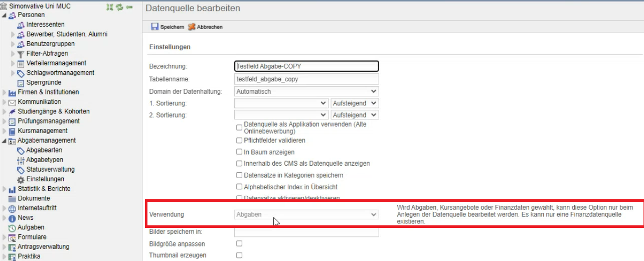The image size is (644, 261).
Task: Click the green collapse arrow icon
Action: [x=129, y=7]
